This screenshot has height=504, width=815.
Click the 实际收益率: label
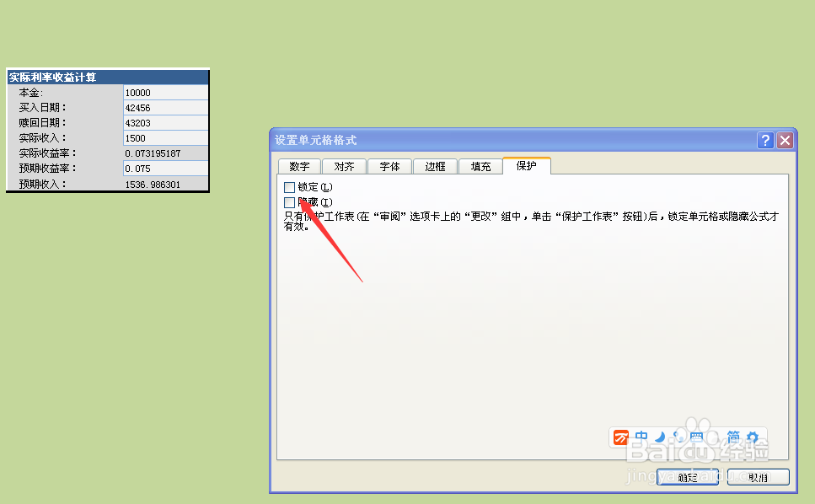coord(48,153)
